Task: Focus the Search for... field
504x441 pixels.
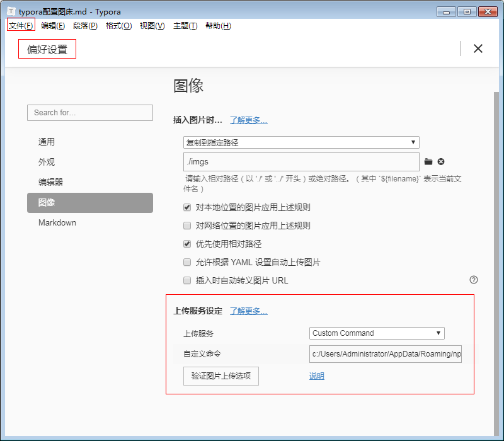Action: pos(90,113)
